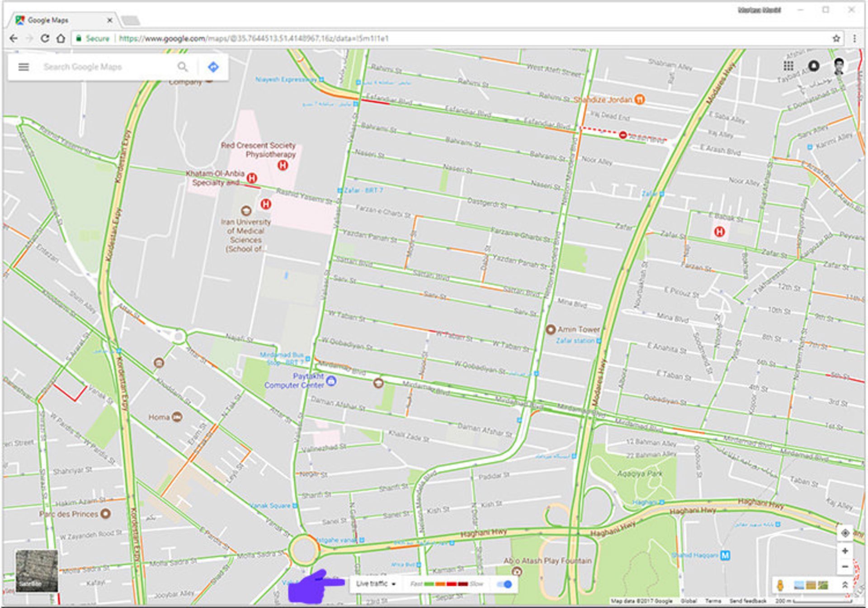
Task: Click the Global region link
Action: (x=689, y=601)
